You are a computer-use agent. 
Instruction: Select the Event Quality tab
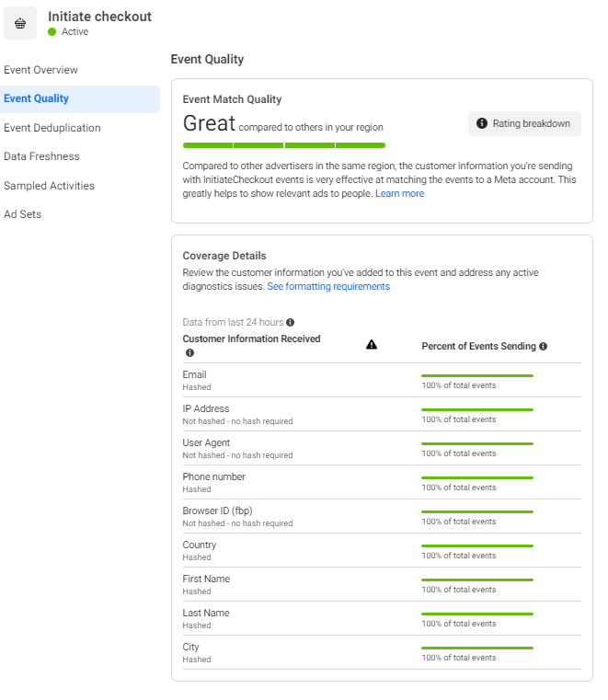click(37, 98)
